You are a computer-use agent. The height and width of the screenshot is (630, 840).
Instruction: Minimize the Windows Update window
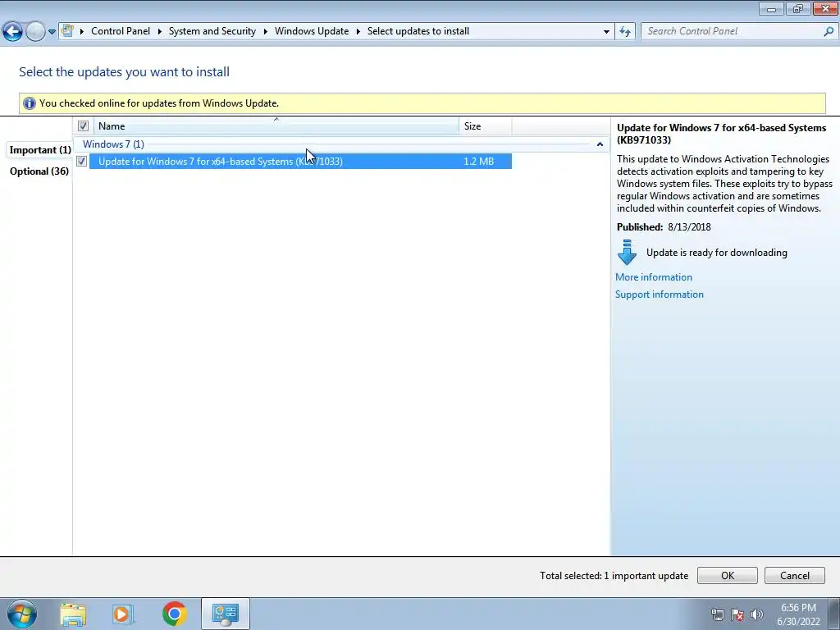tap(771, 8)
